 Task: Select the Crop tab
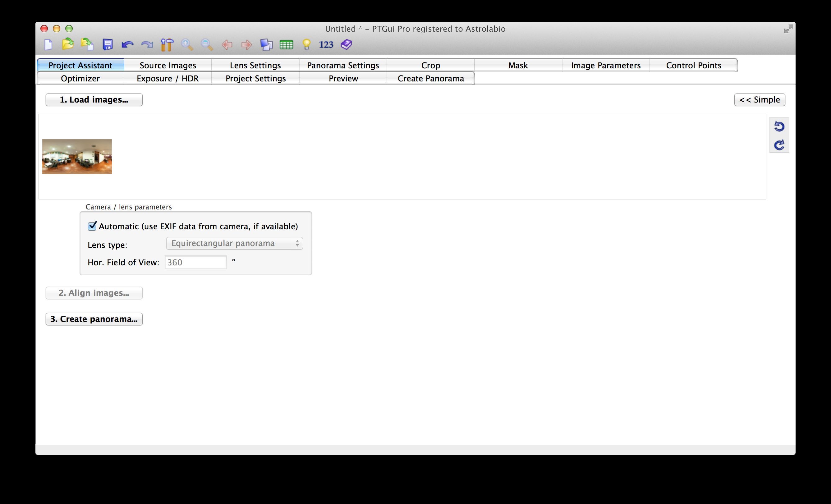point(431,65)
